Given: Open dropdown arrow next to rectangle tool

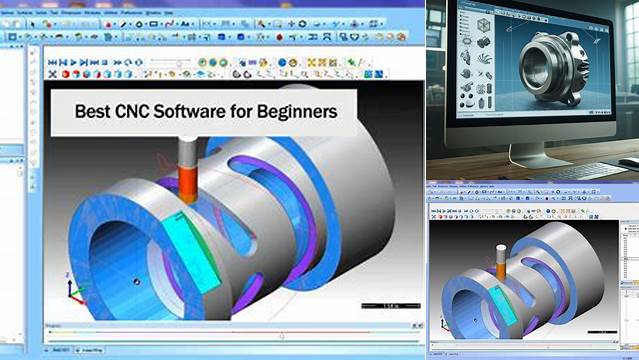Looking at the screenshot, I should (161, 24).
